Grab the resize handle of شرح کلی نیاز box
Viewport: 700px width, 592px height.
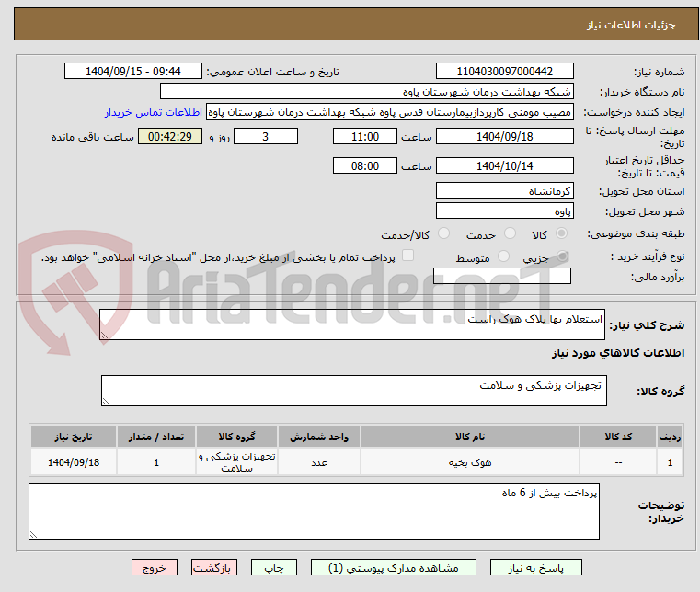coord(104,336)
